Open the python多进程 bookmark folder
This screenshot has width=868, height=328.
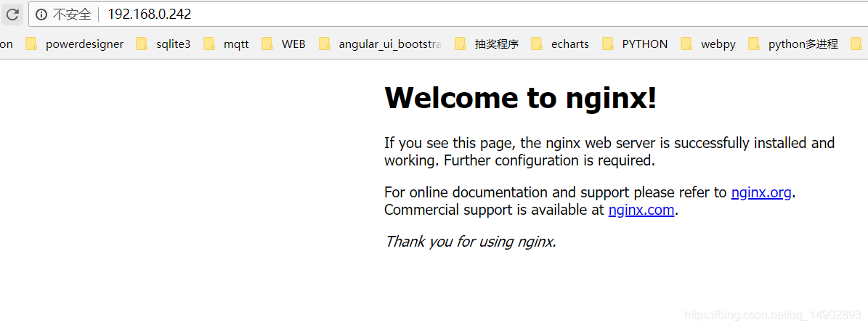(x=793, y=44)
